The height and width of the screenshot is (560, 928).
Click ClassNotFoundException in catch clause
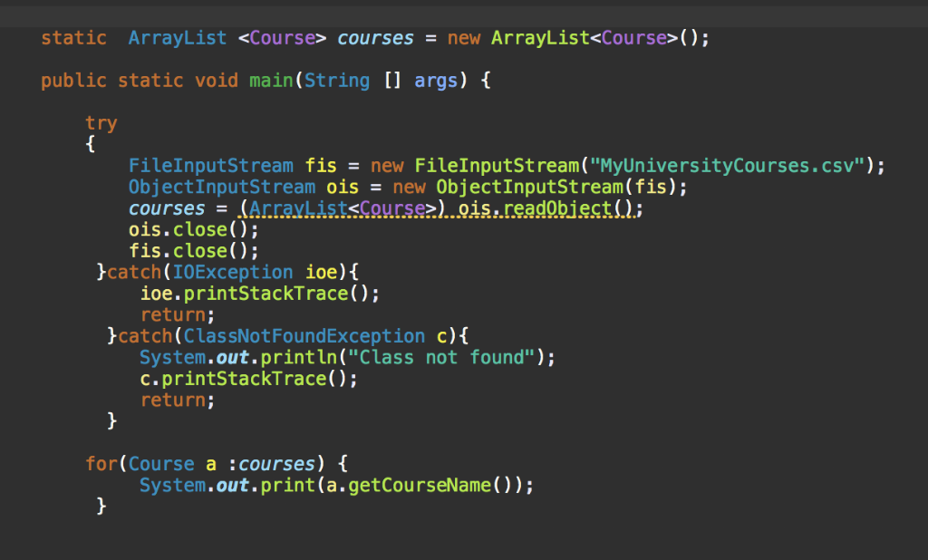click(x=304, y=336)
